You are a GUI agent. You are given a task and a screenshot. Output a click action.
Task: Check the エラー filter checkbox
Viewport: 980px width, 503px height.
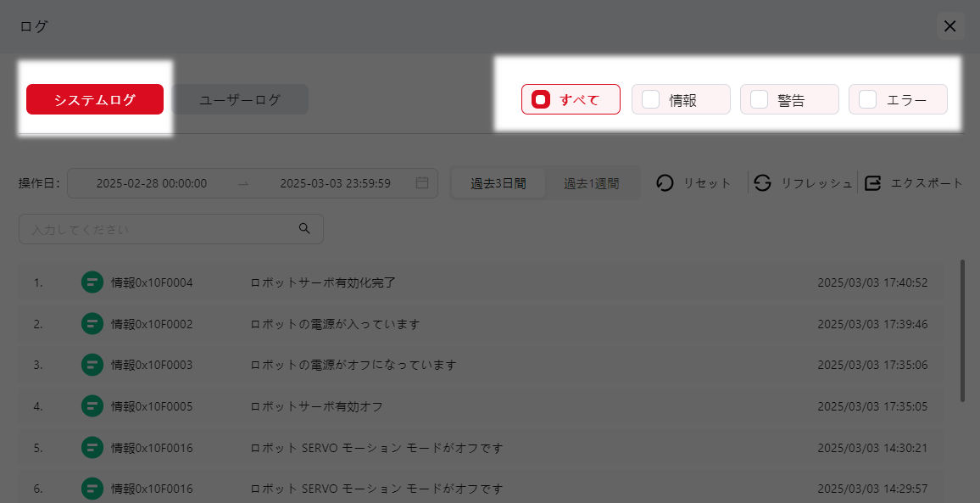867,99
